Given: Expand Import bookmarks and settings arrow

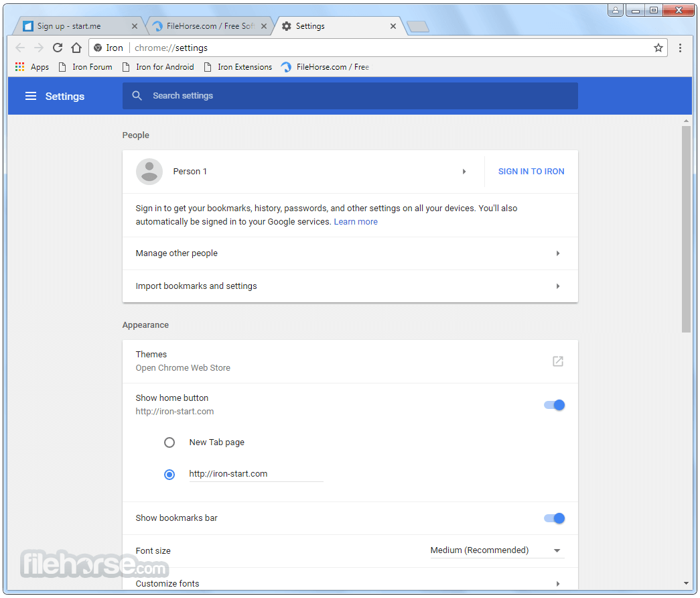Looking at the screenshot, I should point(557,286).
